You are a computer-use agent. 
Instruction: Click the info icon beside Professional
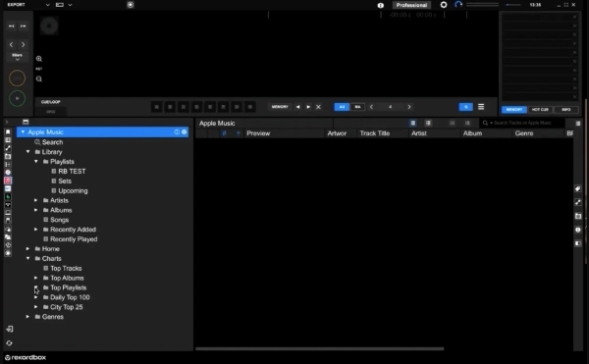coord(381,5)
